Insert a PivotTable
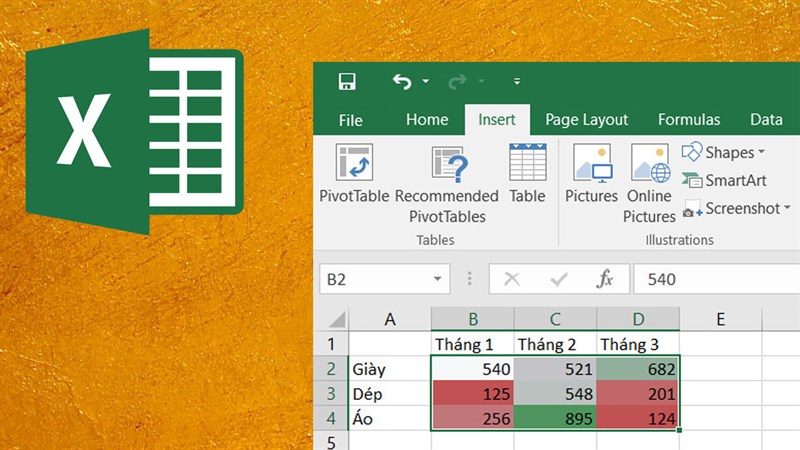The image size is (800, 450). [354, 173]
